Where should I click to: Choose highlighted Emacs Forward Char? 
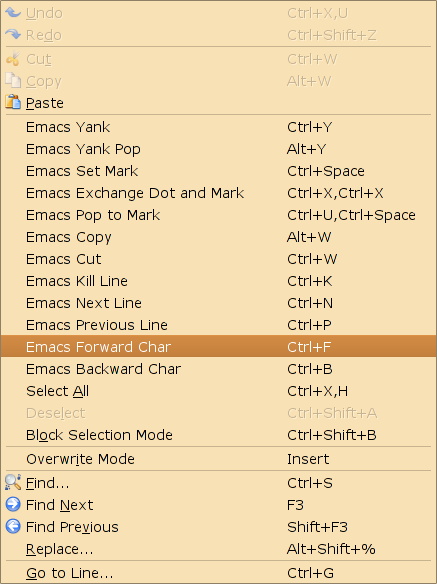[219, 346]
